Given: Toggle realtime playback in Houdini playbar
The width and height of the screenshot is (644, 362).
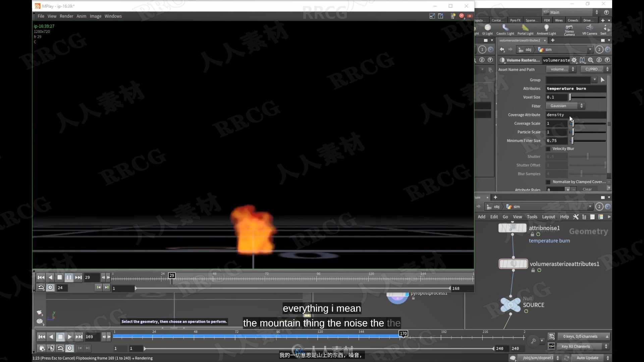Looking at the screenshot, I should 70,348.
